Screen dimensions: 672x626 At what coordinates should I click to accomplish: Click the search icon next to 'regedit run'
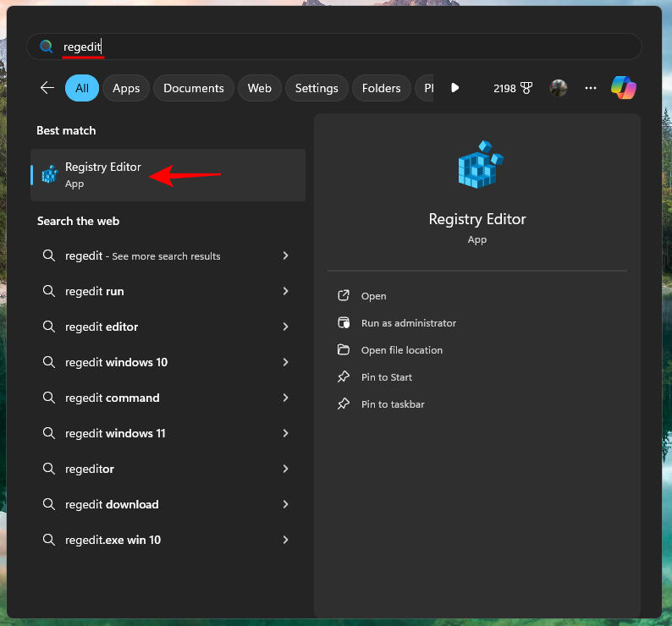tap(49, 291)
